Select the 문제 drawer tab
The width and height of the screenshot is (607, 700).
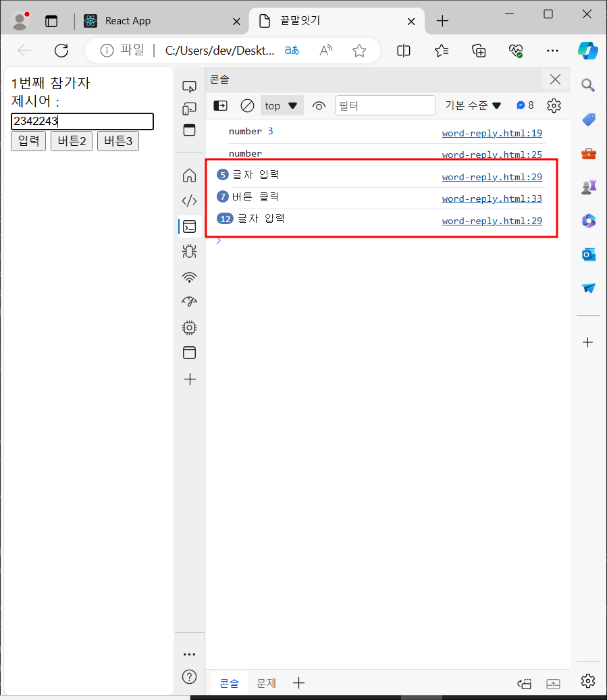[x=266, y=683]
